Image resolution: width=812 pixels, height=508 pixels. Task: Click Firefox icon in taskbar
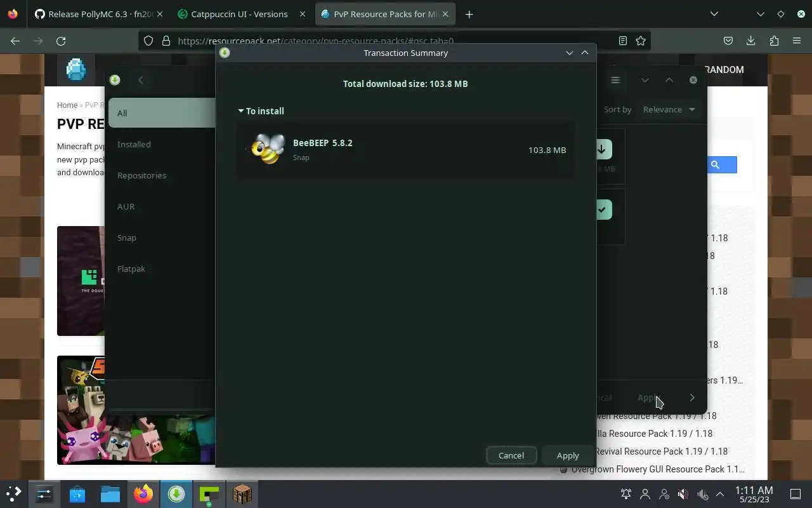(x=143, y=493)
